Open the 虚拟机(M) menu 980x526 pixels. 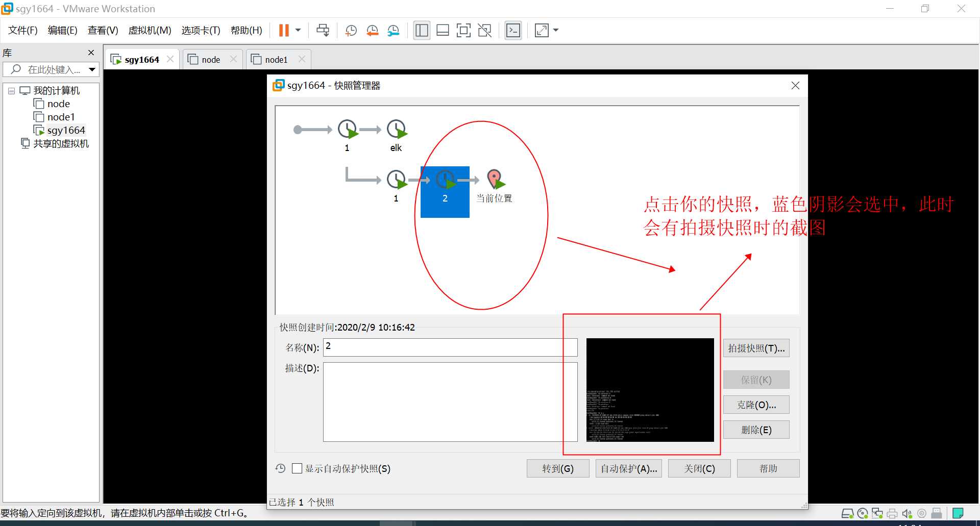tap(150, 31)
